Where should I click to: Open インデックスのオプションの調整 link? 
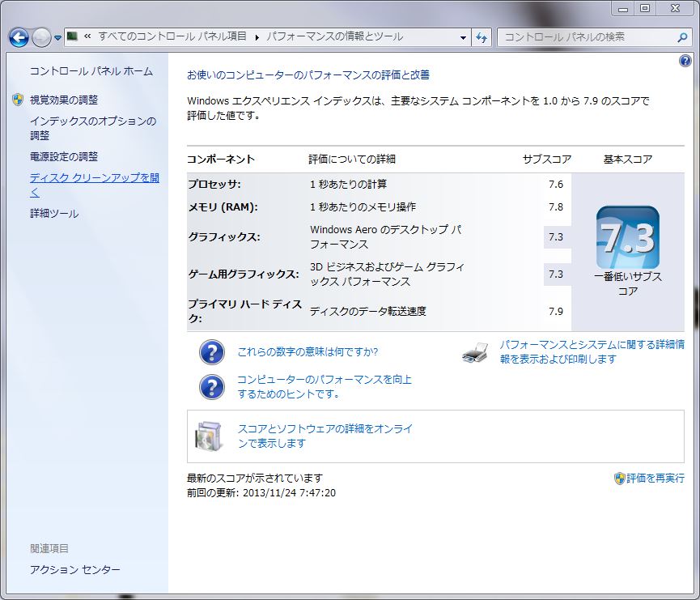(x=93, y=128)
